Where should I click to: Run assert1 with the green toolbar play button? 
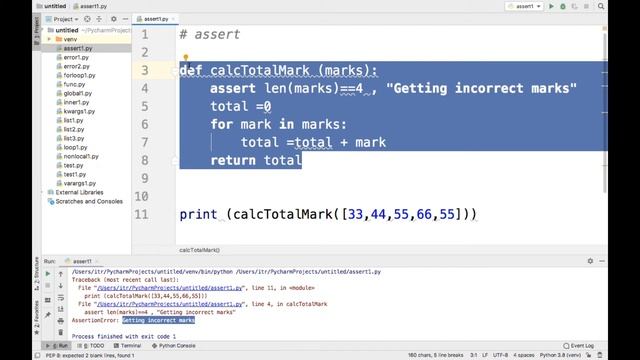click(x=551, y=6)
